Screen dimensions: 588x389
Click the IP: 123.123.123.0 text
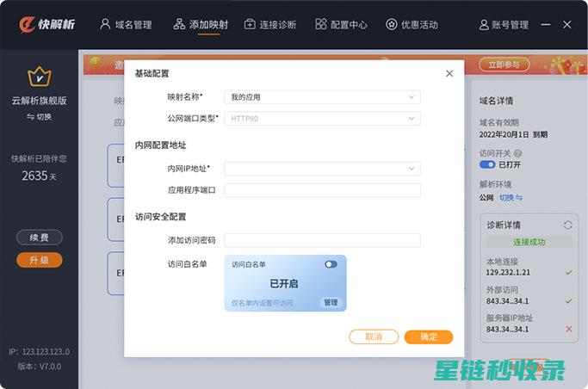coord(40,352)
